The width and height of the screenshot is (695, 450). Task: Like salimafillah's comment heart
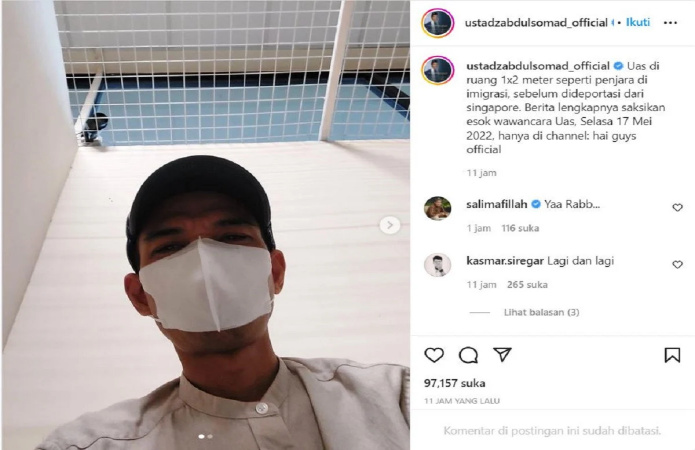tap(677, 207)
